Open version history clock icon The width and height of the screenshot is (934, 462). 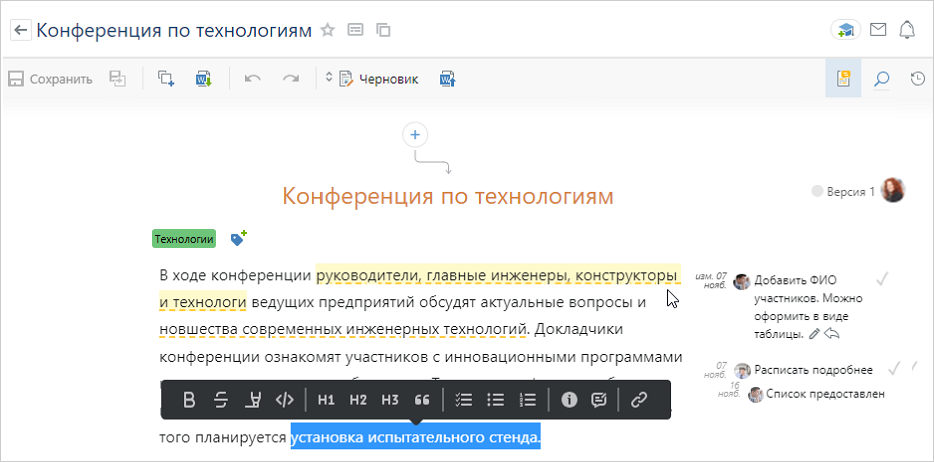pyautogui.click(x=917, y=79)
